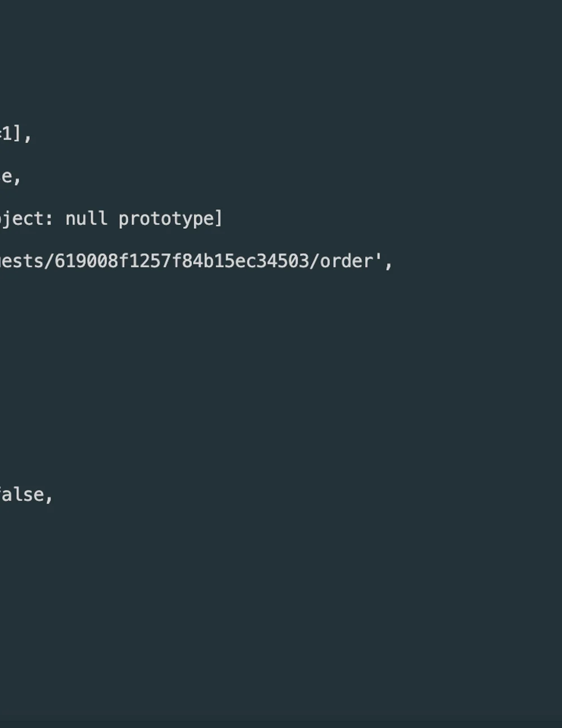Click the word "null" in terminal output
562x728 pixels.
86,218
